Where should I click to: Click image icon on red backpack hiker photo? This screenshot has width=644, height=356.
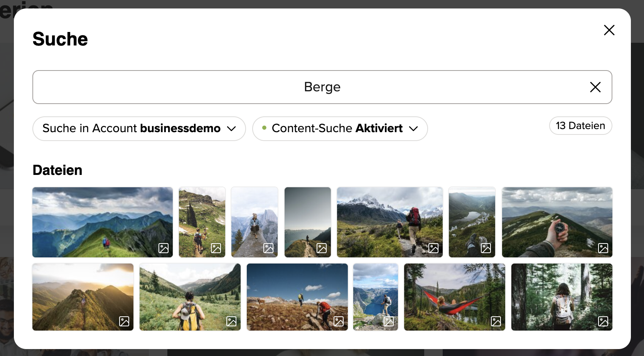[x=433, y=248]
